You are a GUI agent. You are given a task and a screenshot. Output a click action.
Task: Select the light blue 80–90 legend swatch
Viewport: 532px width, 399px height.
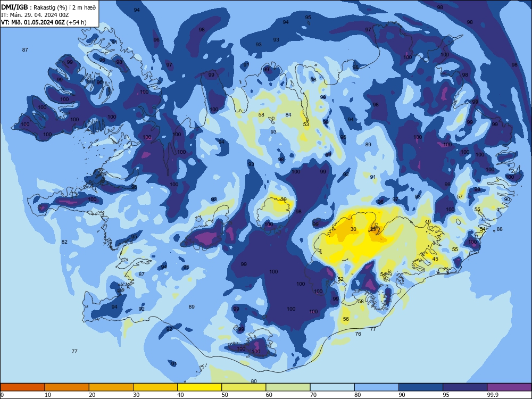pos(377,387)
